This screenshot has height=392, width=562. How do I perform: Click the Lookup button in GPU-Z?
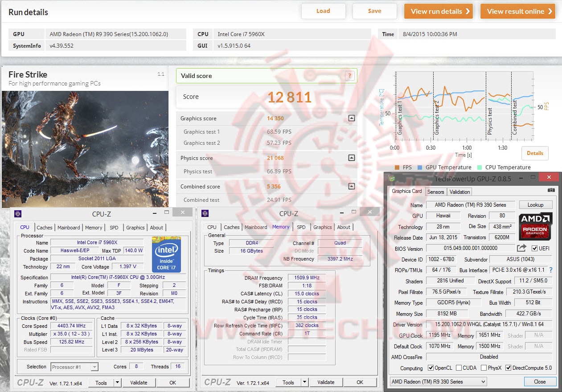click(x=535, y=205)
